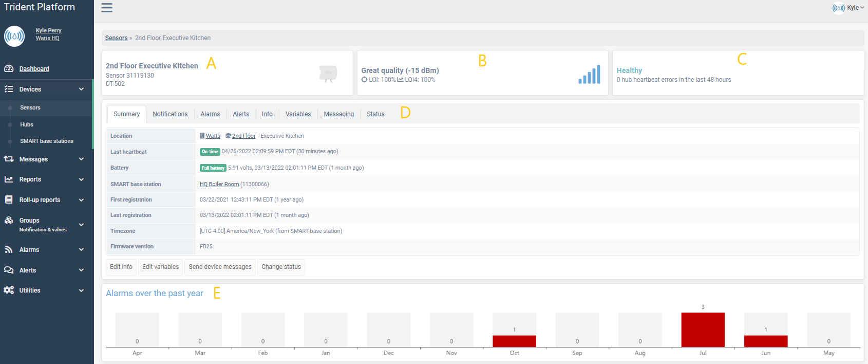Switch to the Notifications tab
The width and height of the screenshot is (868, 364).
pyautogui.click(x=170, y=114)
